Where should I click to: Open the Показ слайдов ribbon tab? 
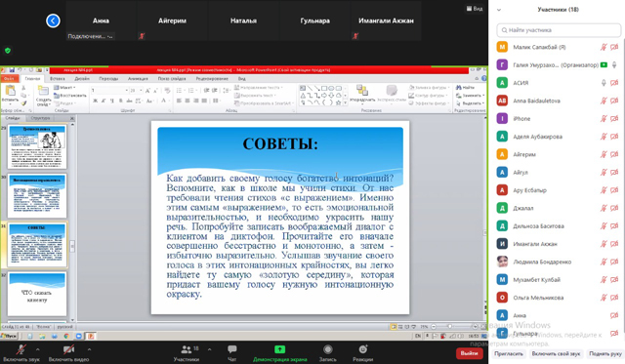172,78
